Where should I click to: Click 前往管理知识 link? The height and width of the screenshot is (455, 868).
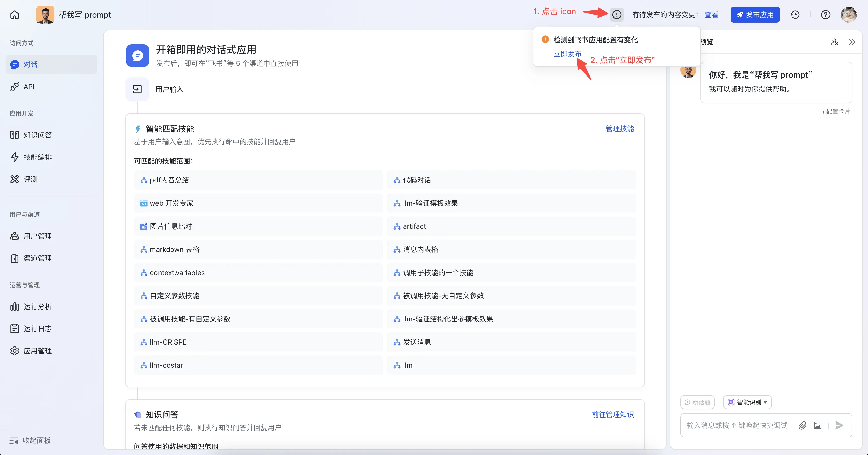tap(613, 414)
